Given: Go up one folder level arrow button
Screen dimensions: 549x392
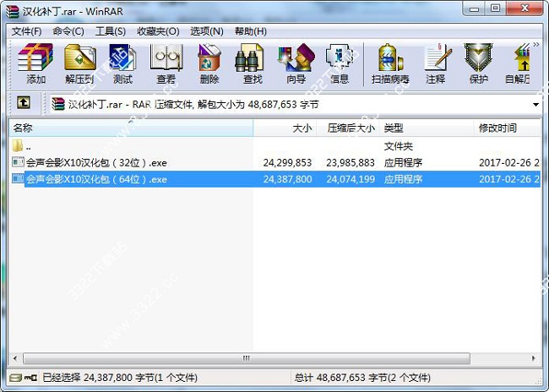Looking at the screenshot, I should pyautogui.click(x=24, y=103).
